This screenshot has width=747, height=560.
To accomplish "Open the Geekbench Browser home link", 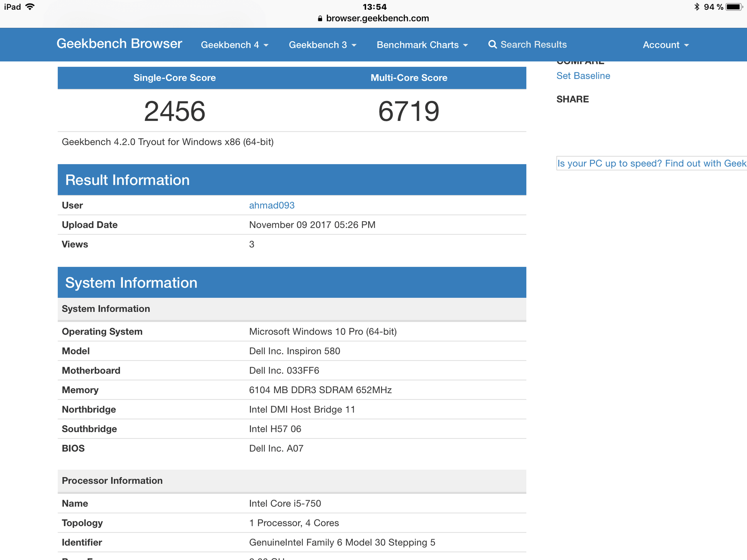I will (x=119, y=44).
